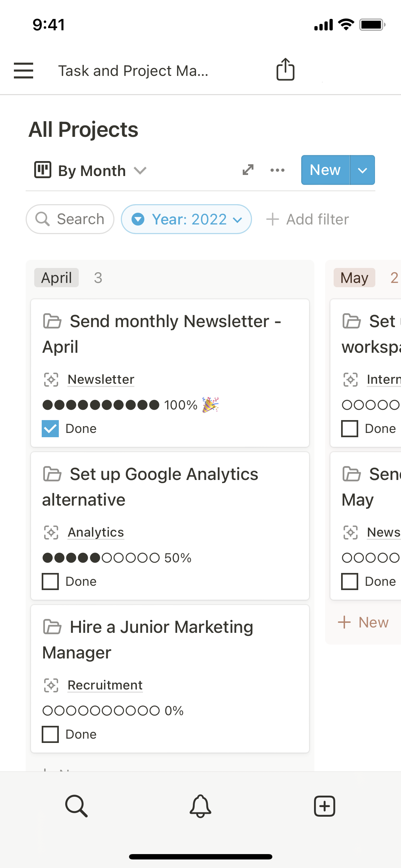Image resolution: width=401 pixels, height=868 pixels.
Task: Check Done on Google Analytics alternative card
Action: click(x=50, y=582)
